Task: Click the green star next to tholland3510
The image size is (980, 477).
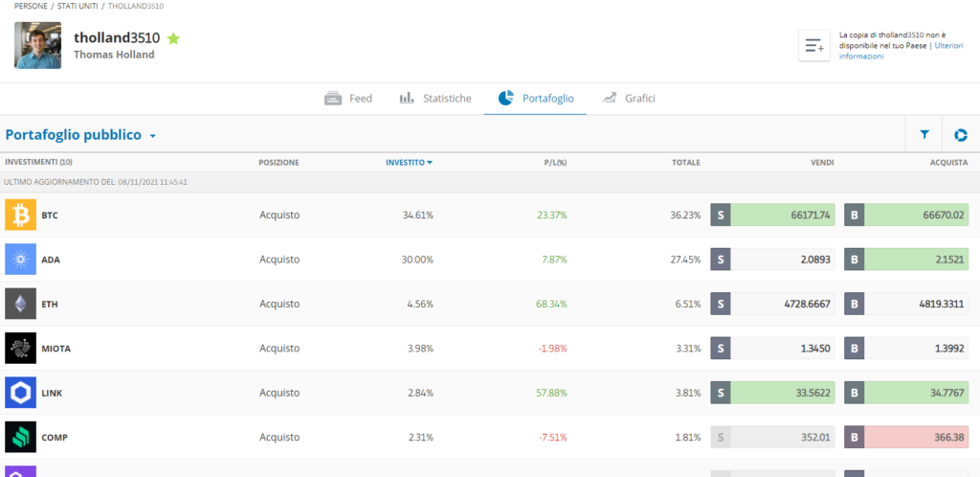Action: pos(174,38)
